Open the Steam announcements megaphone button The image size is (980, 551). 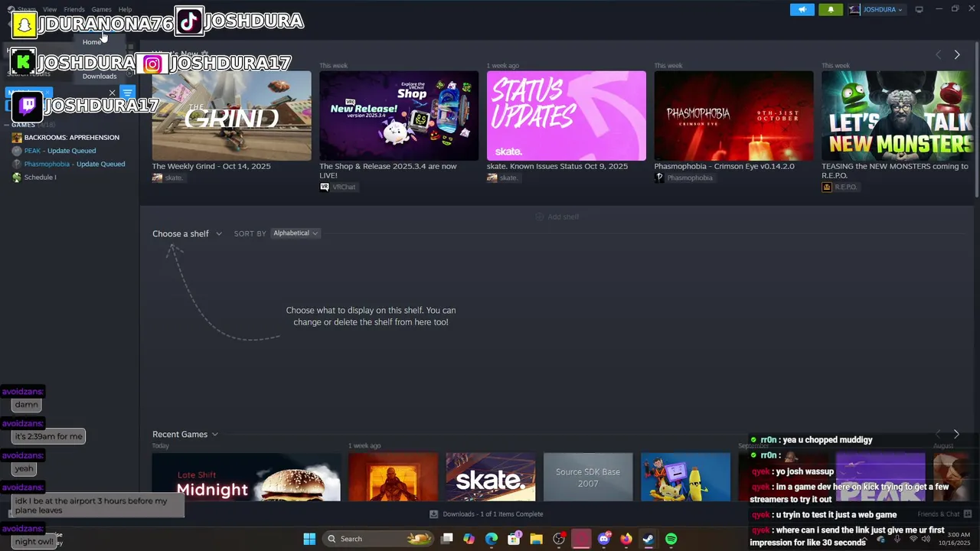[x=802, y=10]
